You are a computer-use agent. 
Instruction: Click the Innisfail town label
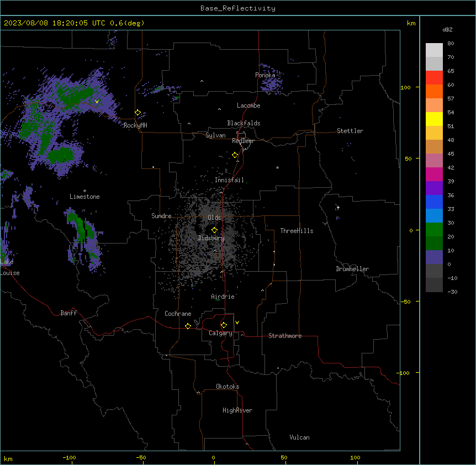[x=229, y=180]
